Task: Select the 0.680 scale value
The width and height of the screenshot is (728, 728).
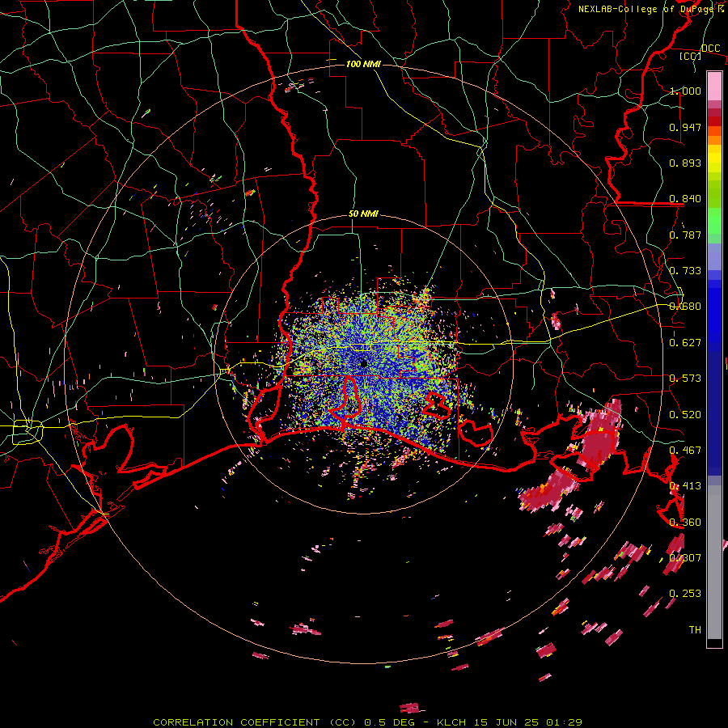Action: click(x=685, y=307)
